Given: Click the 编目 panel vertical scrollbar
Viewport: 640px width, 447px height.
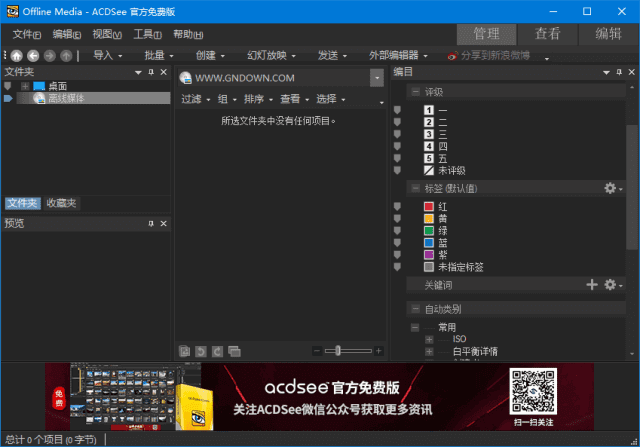Looking at the screenshot, I should [x=632, y=186].
